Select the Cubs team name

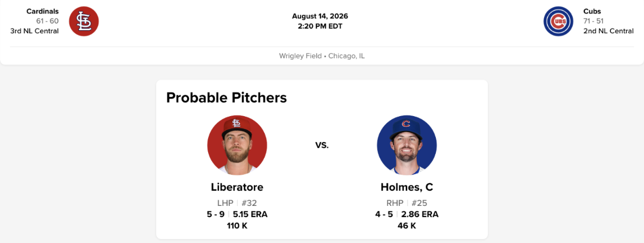(x=592, y=11)
